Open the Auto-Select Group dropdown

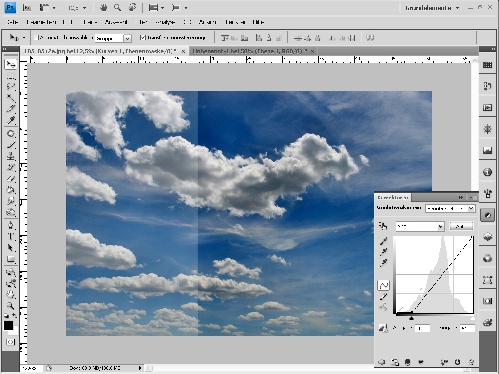click(x=113, y=38)
